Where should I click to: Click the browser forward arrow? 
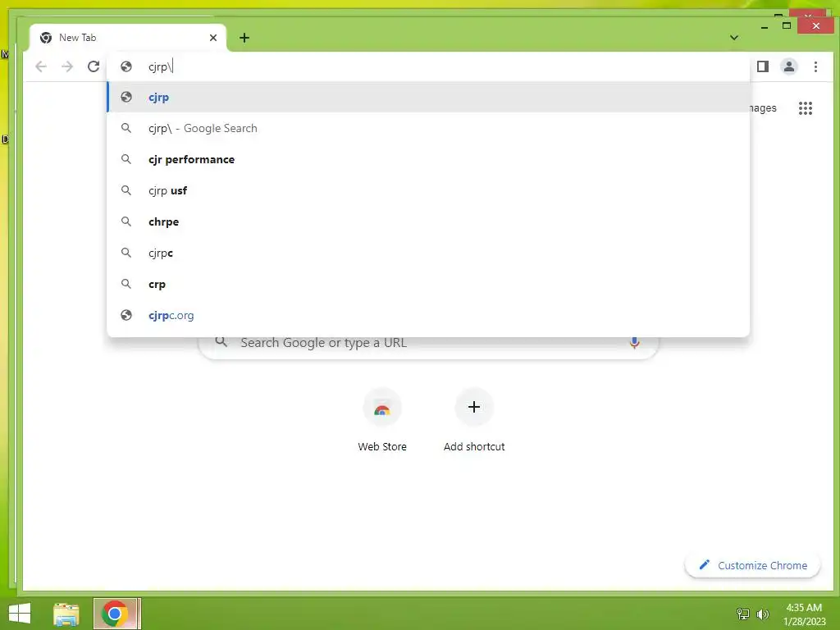click(x=67, y=66)
